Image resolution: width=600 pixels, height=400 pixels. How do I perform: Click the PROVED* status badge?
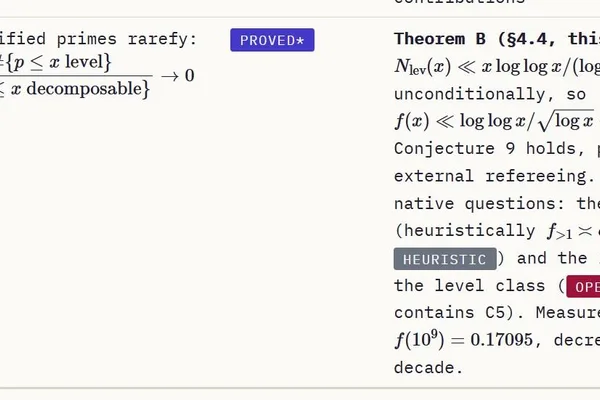coord(272,40)
